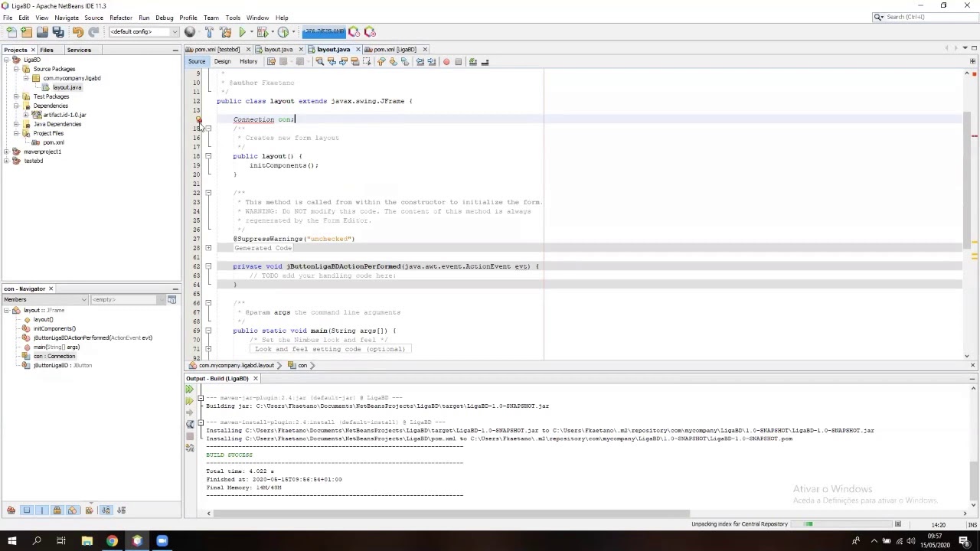
Task: Collapse the layout constructor fold on line 18
Action: coord(208,156)
